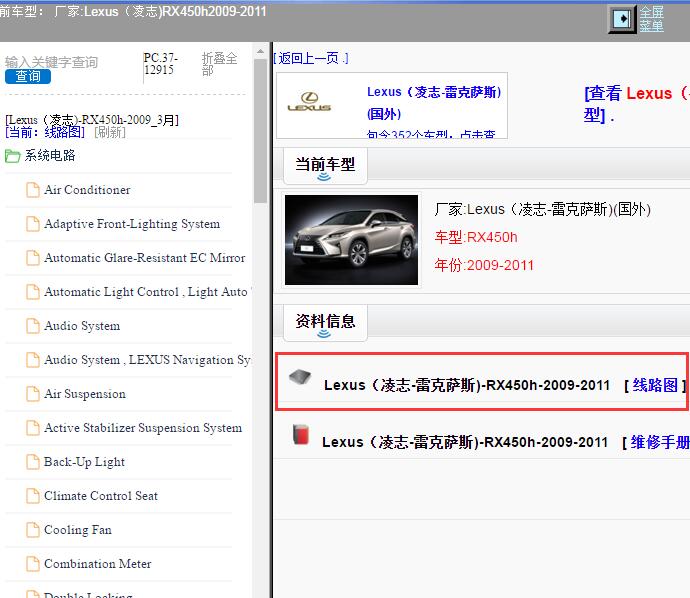Click the 车型:RX450h text

pos(476,237)
